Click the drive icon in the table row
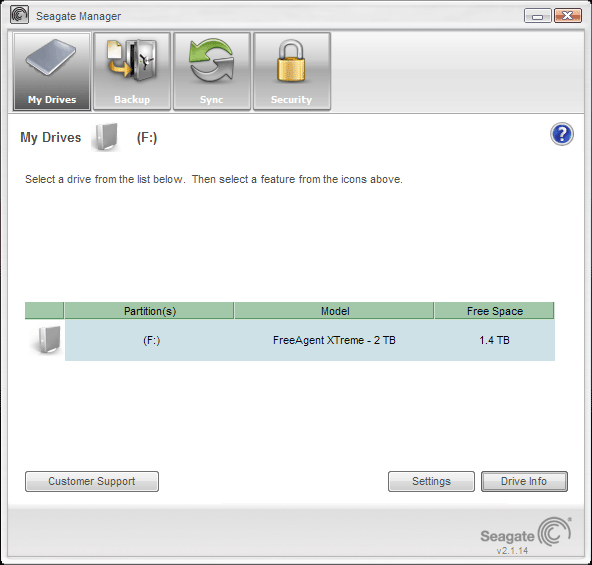 click(x=46, y=340)
